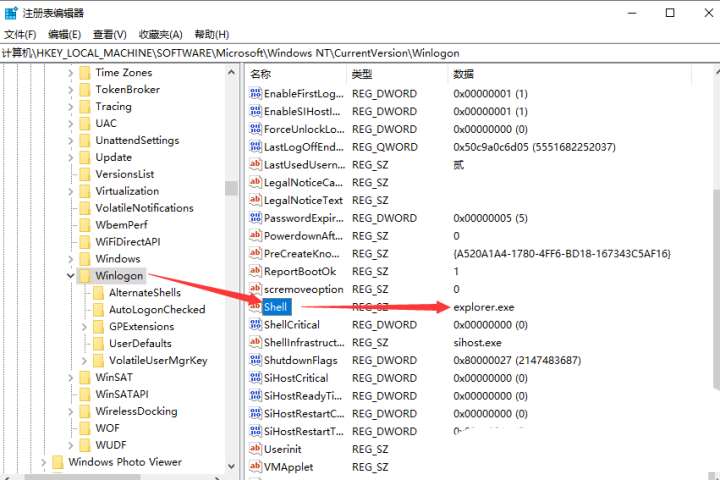Open the 查看(V) menu
Screen dimensions: 720x480
109,34
